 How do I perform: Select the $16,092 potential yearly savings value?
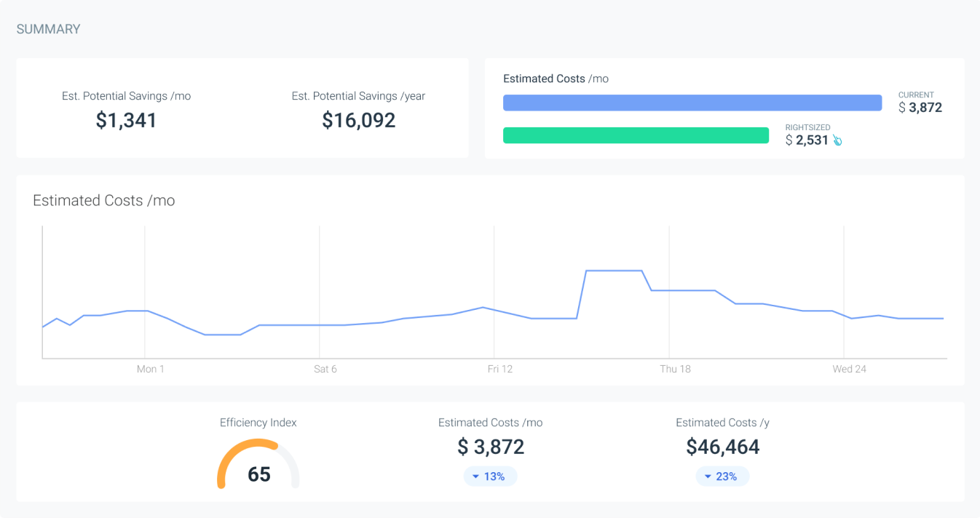tap(357, 120)
